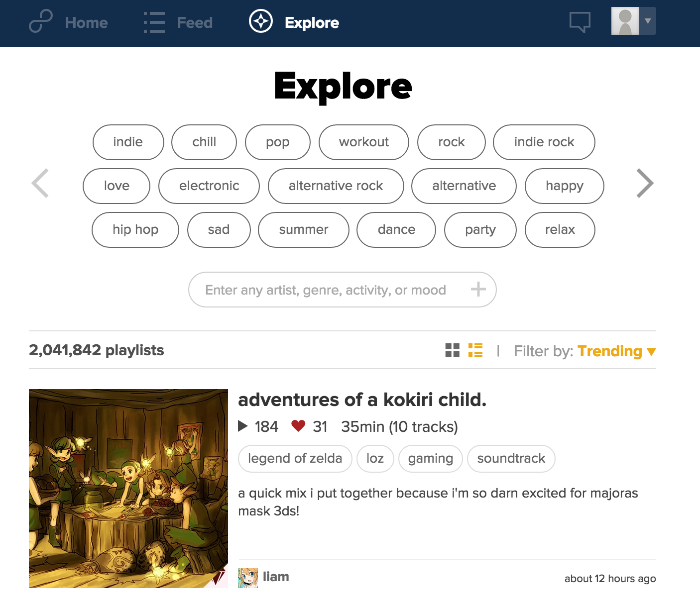
Task: Pick the workout tag
Action: (x=364, y=142)
